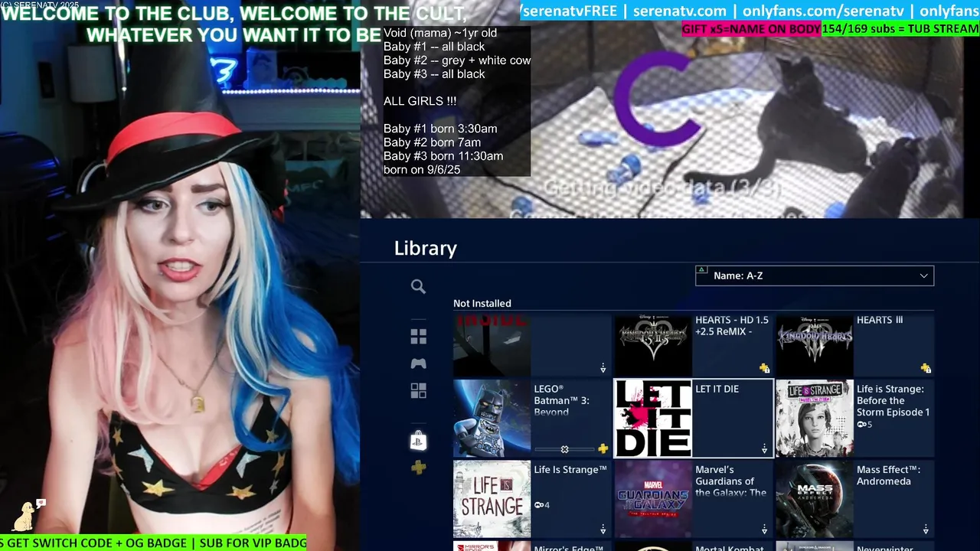Image resolution: width=980 pixels, height=551 pixels.
Task: Click the add-on icon showing 5 on Before the Storm
Action: (864, 425)
